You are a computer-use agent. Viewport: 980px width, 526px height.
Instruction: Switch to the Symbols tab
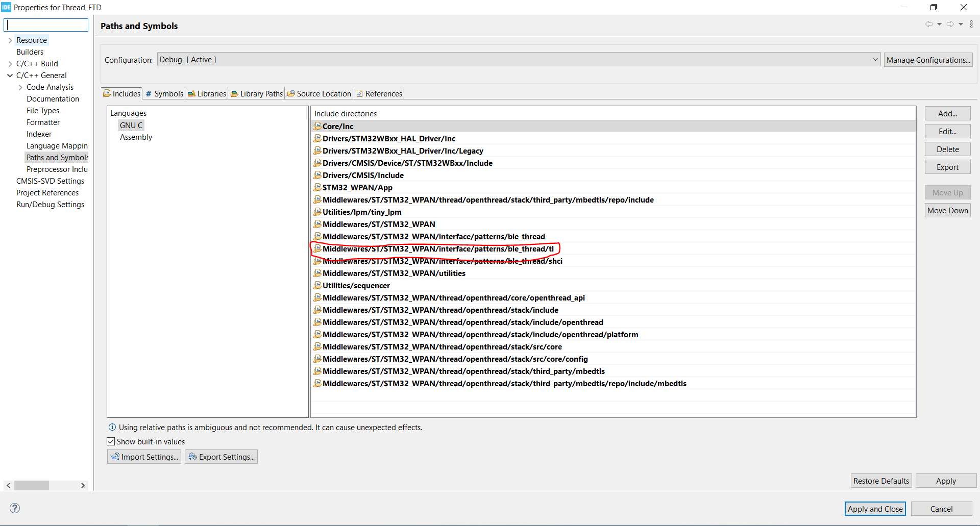164,93
